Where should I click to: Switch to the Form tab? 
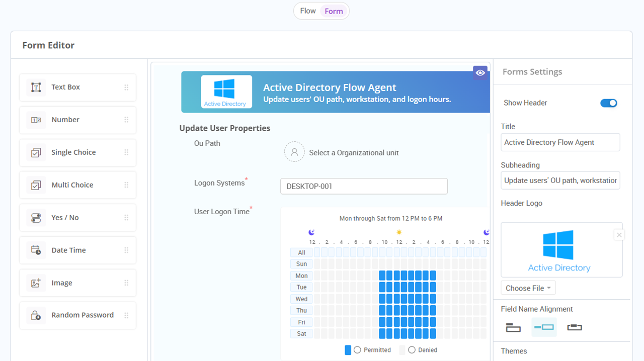pyautogui.click(x=334, y=11)
